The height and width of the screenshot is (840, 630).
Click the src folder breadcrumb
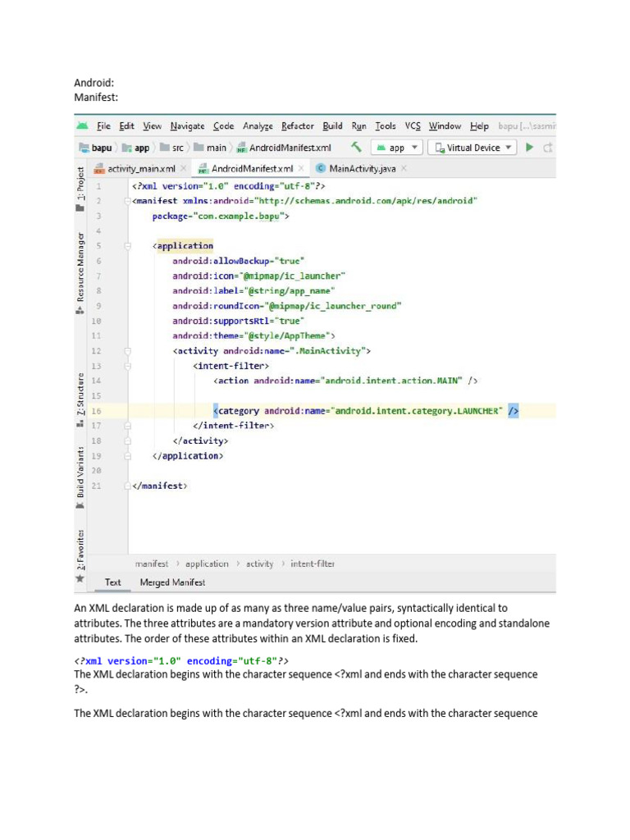coord(171,148)
